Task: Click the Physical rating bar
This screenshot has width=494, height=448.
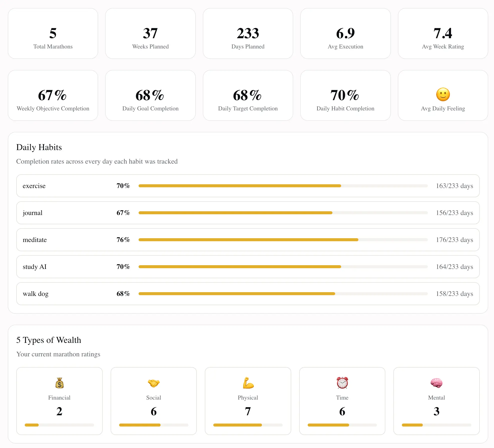Action: click(x=248, y=425)
